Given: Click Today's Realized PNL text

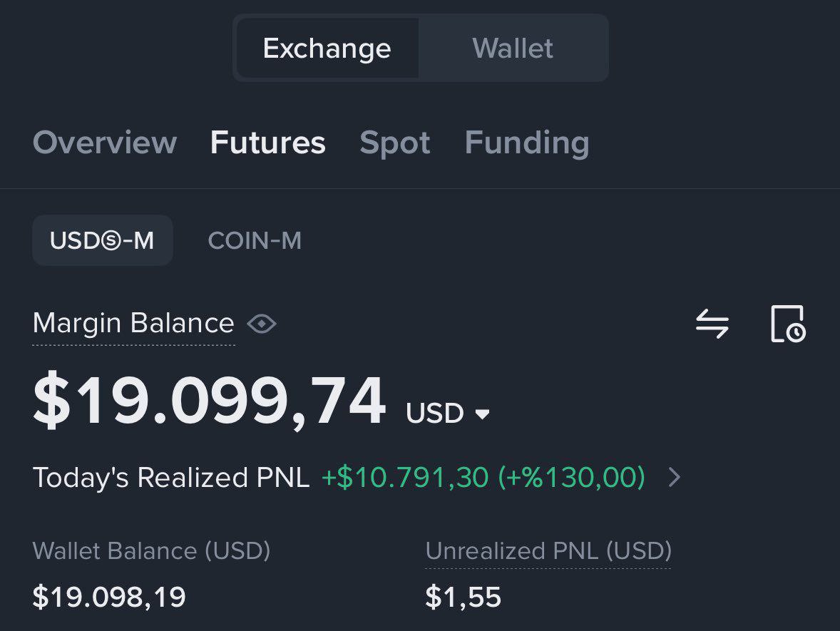Looking at the screenshot, I should pos(171,477).
